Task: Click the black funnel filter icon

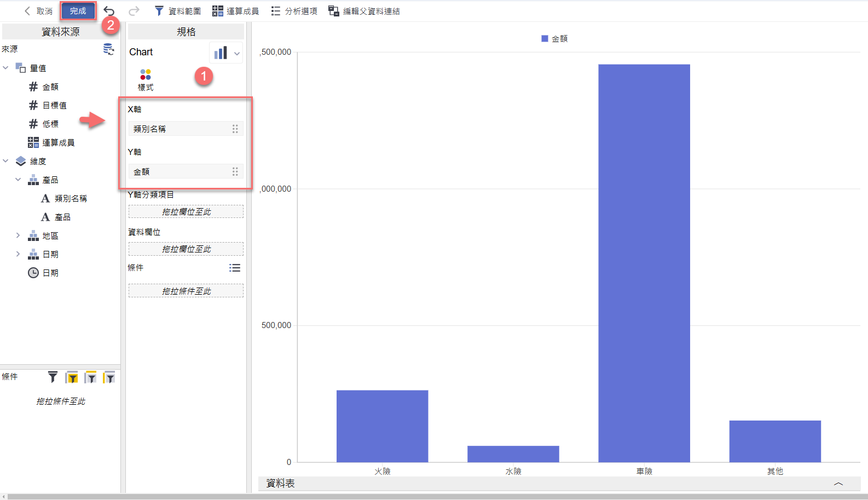Action: pyautogui.click(x=53, y=377)
